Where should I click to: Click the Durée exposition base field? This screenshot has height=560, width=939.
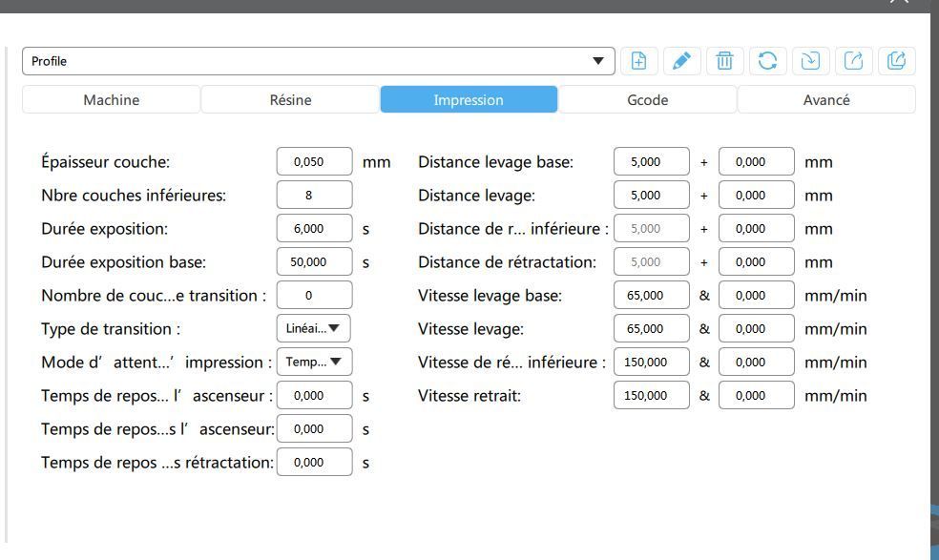click(314, 262)
